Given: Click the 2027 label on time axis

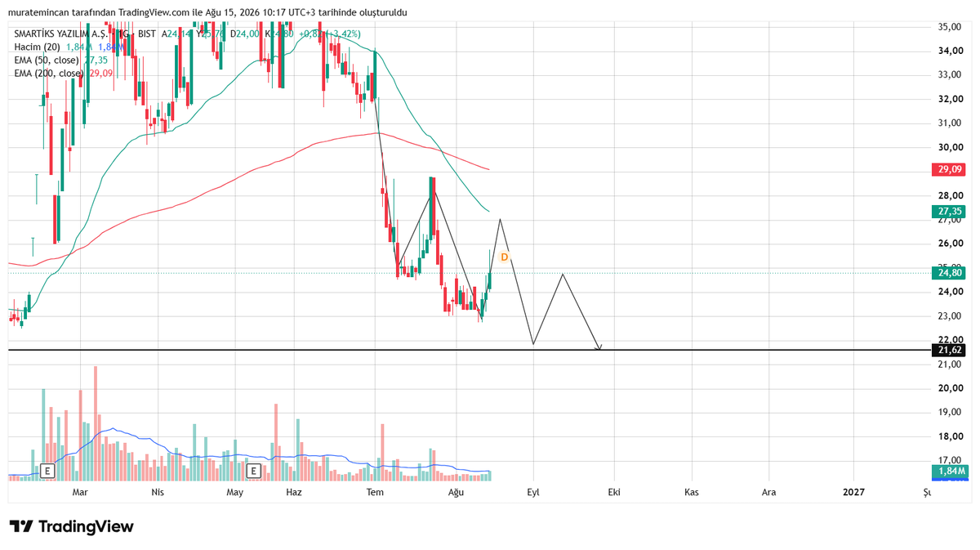Looking at the screenshot, I should (x=853, y=492).
